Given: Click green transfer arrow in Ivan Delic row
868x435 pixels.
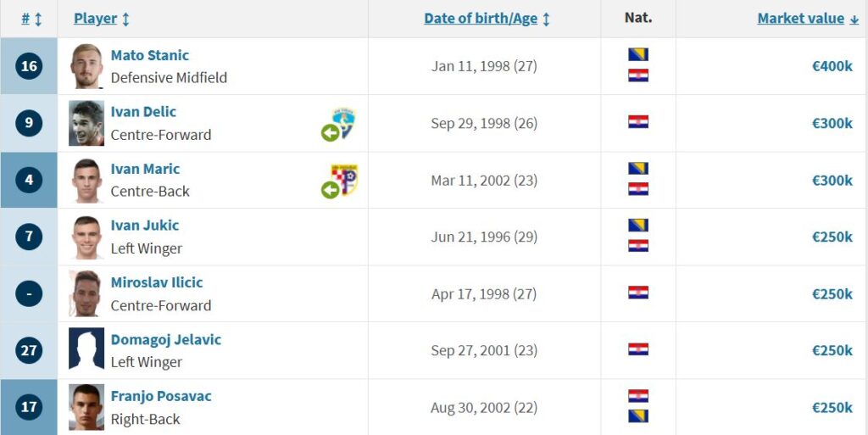Looking at the screenshot, I should pyautogui.click(x=330, y=133).
